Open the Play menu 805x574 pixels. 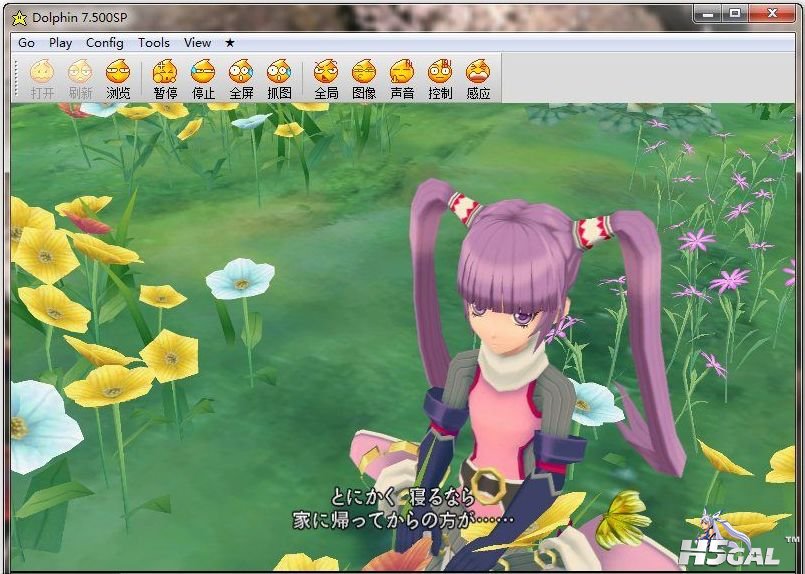60,43
